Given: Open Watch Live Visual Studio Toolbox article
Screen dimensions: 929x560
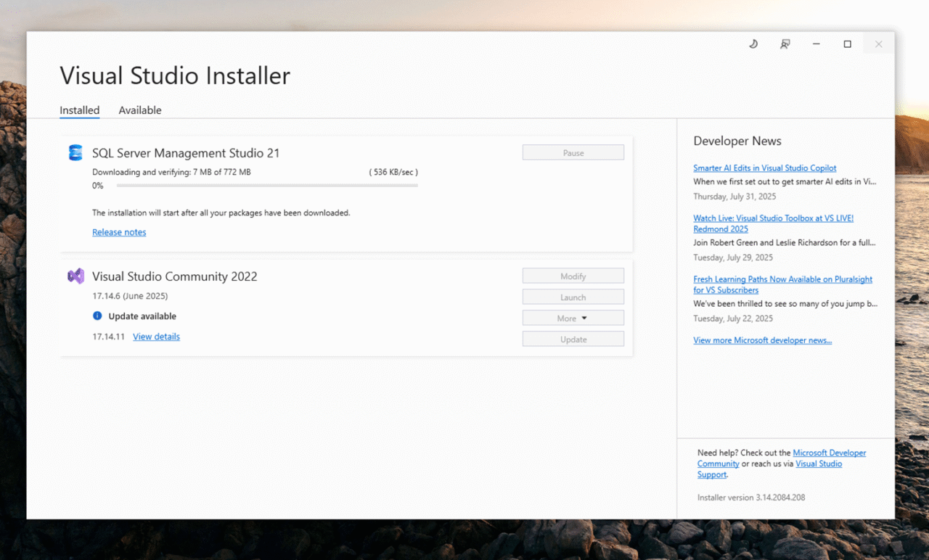Looking at the screenshot, I should coord(774,223).
